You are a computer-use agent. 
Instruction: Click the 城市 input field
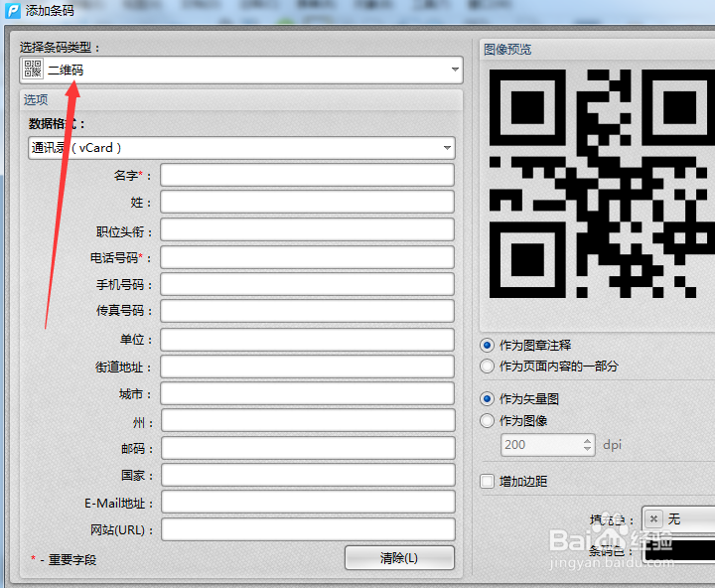[307, 393]
